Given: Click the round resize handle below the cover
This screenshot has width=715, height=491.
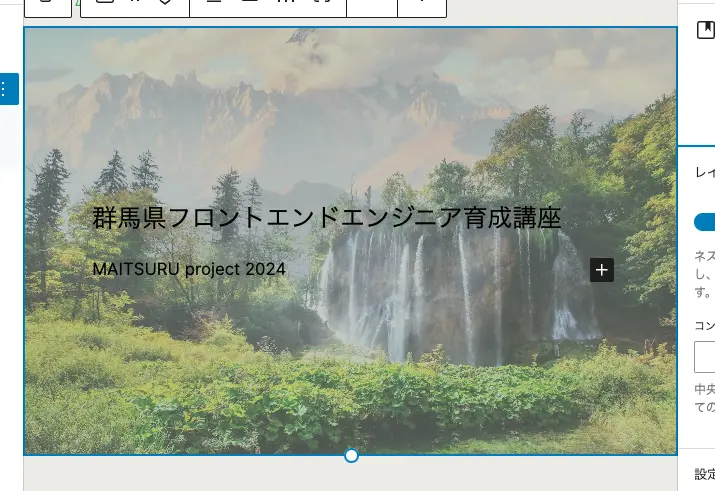Looking at the screenshot, I should [x=351, y=456].
